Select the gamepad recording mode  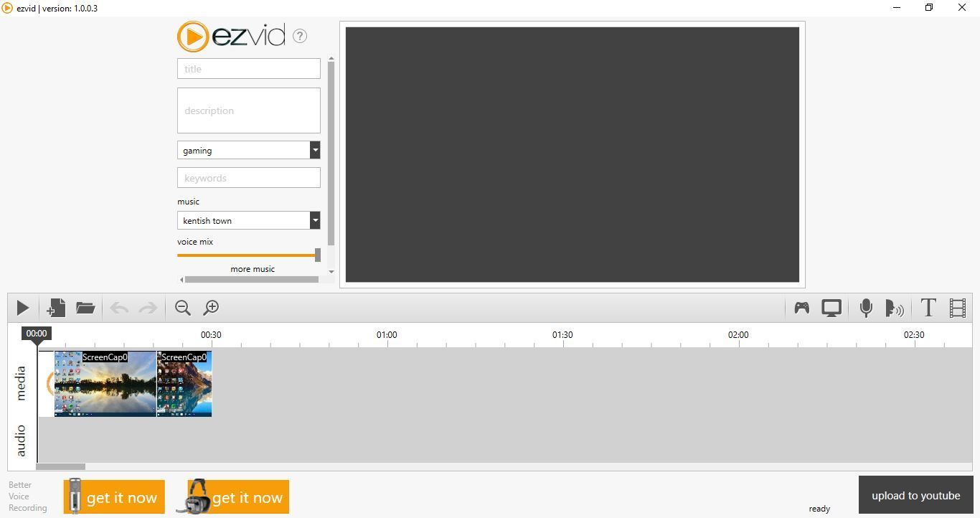point(801,308)
